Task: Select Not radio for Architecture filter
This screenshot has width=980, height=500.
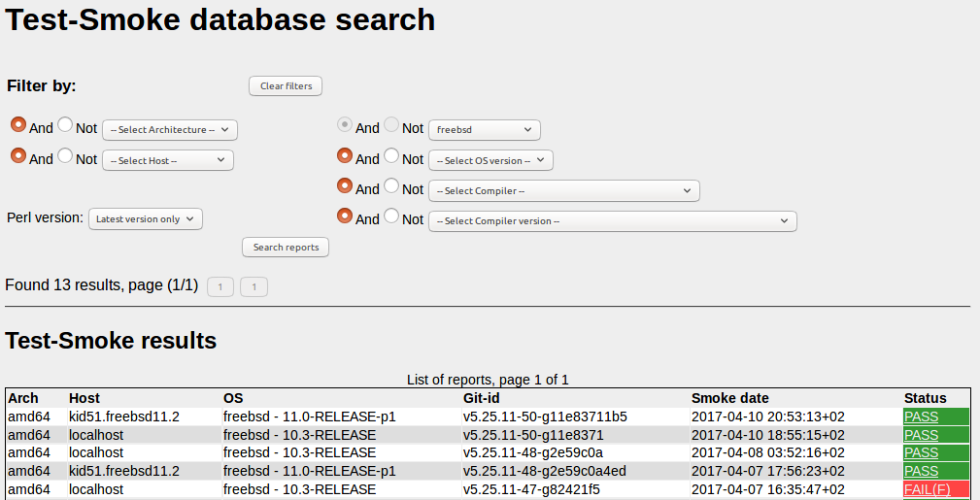Action: coord(65,125)
